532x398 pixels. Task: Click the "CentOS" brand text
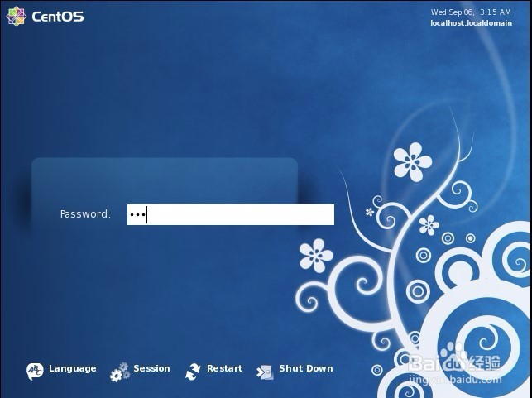tap(58, 17)
